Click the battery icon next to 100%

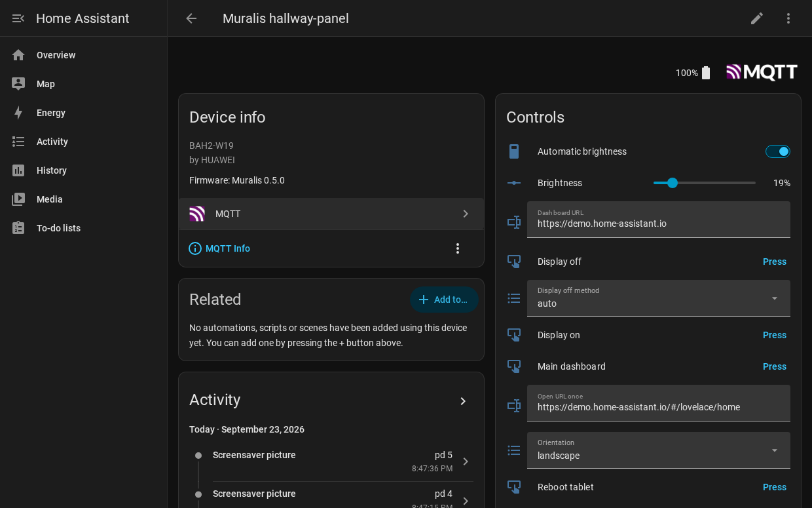[706, 73]
